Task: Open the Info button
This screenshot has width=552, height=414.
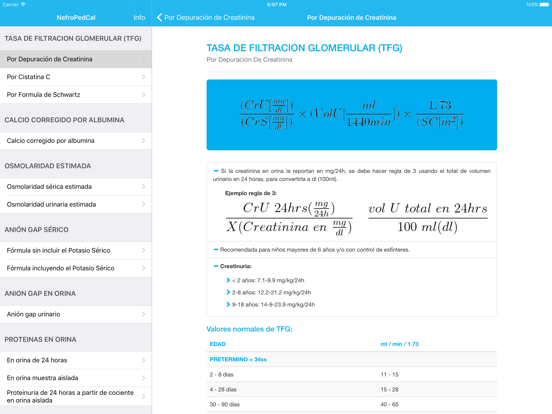Action: 139,18
